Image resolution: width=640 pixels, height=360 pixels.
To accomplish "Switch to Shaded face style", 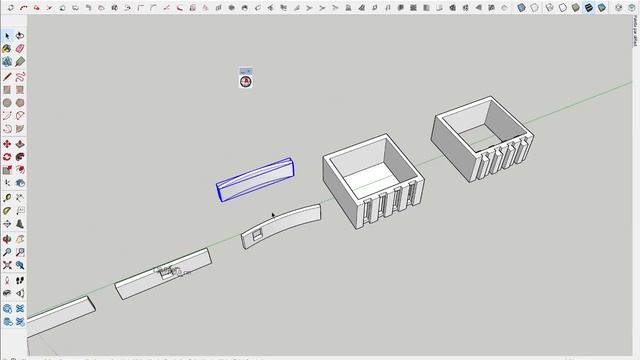I will click(576, 7).
